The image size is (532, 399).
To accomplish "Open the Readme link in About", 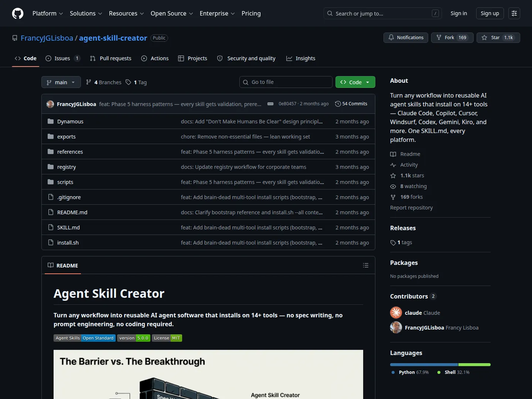I will (x=405, y=154).
